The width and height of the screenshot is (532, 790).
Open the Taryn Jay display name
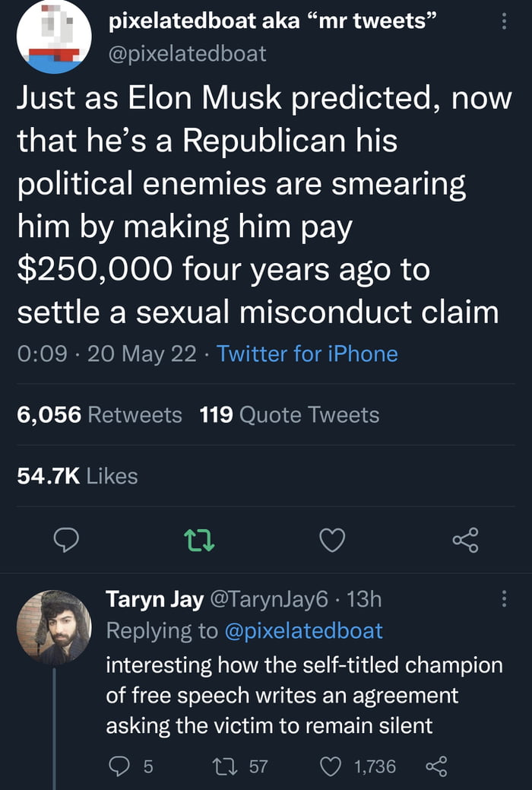click(x=154, y=600)
